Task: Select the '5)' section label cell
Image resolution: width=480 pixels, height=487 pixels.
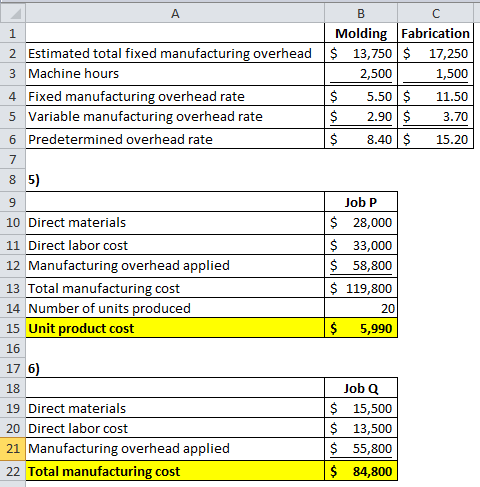Action: click(x=175, y=180)
